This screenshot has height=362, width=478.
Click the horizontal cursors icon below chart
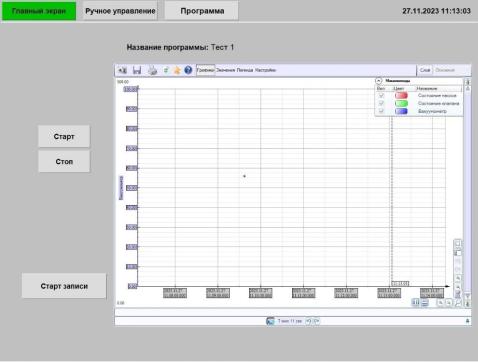click(x=424, y=303)
